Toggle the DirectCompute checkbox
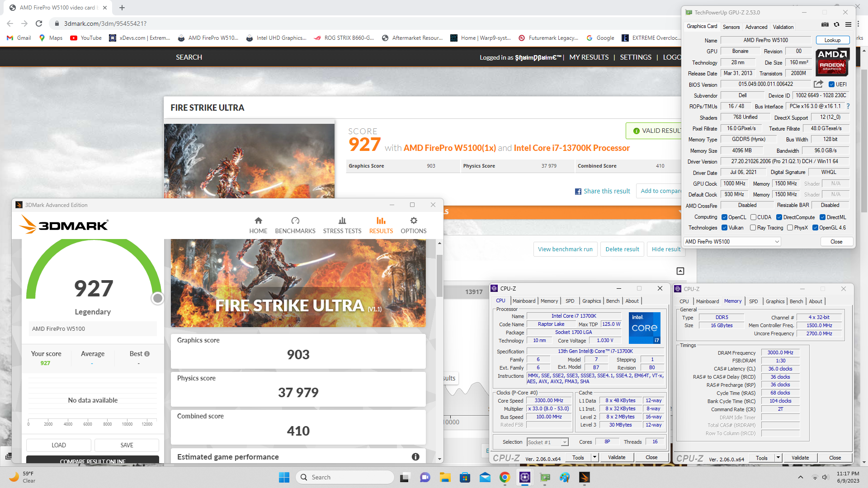 point(779,217)
